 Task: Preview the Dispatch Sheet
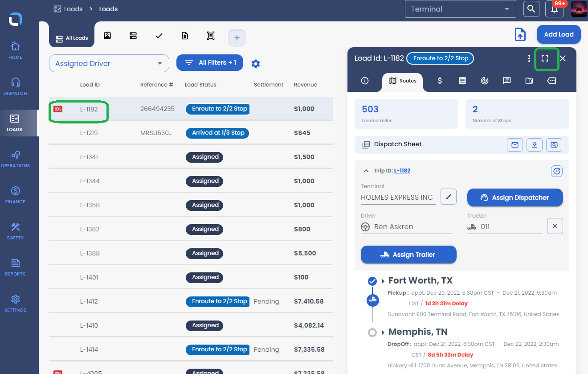click(554, 144)
